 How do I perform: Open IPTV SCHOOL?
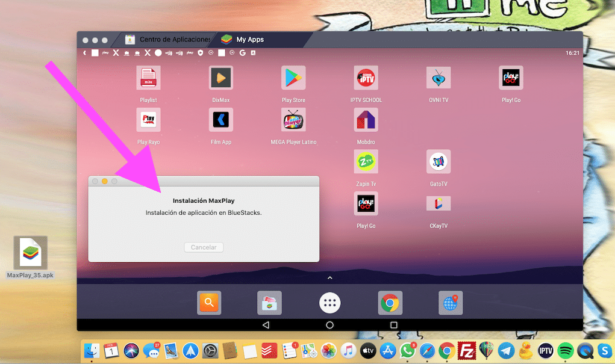pyautogui.click(x=366, y=78)
